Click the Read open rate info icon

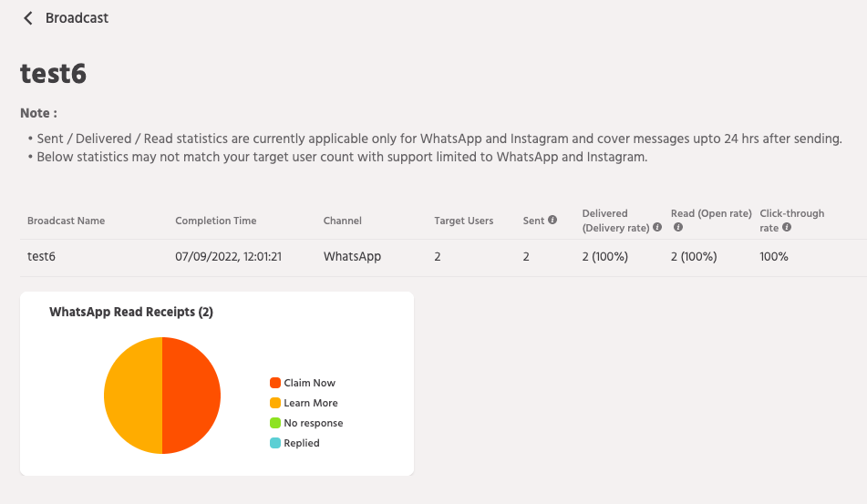pos(677,228)
